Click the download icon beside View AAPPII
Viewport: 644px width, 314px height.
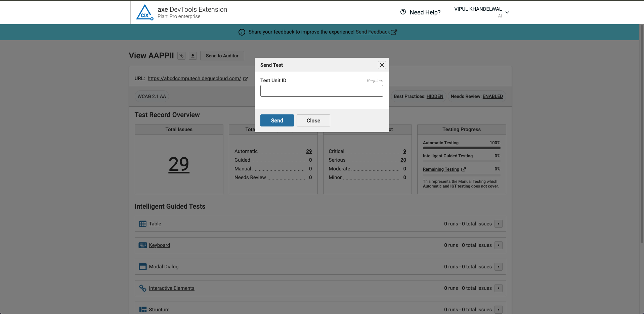[x=193, y=56]
